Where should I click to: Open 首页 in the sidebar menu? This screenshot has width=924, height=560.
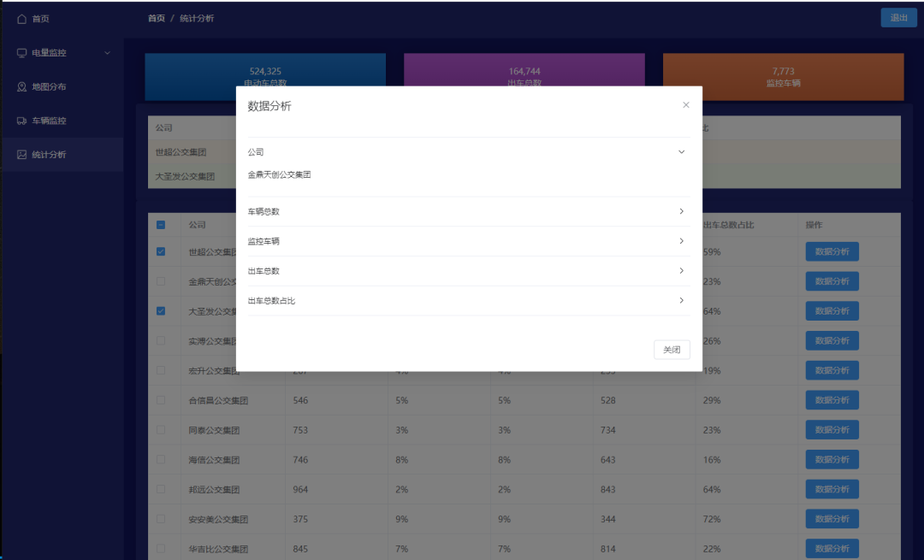62,19
